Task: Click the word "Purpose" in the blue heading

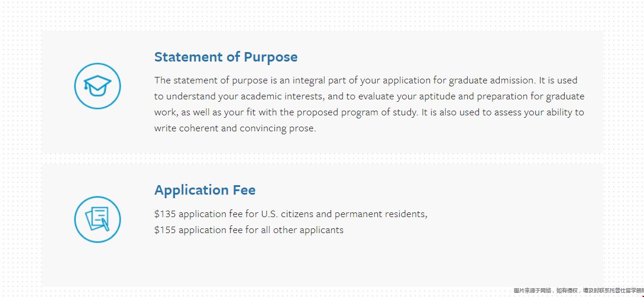Action: click(271, 57)
